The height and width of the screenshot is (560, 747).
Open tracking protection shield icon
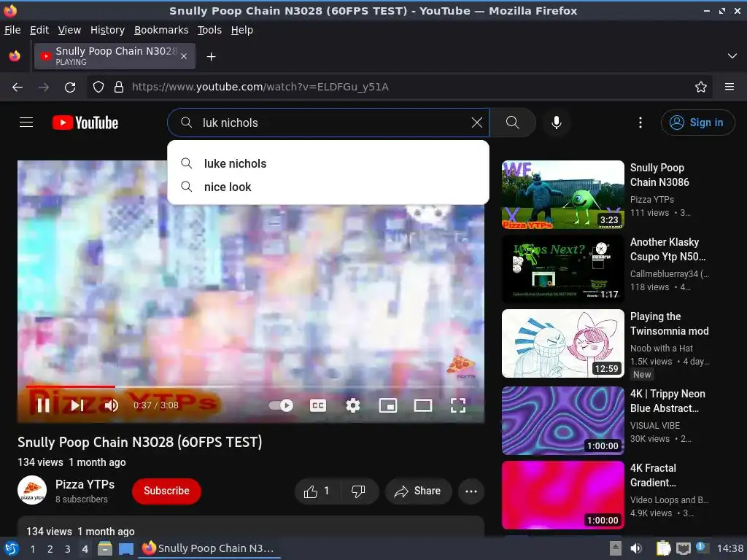tap(98, 87)
